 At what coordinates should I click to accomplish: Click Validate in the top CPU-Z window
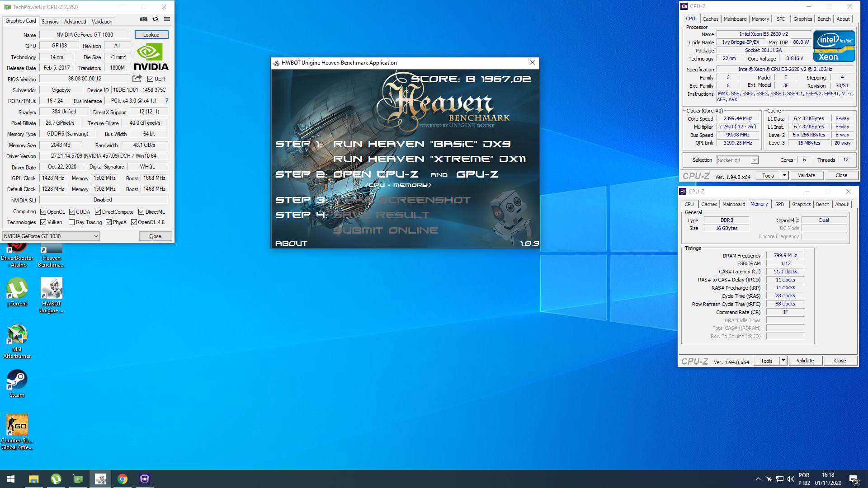pyautogui.click(x=807, y=175)
